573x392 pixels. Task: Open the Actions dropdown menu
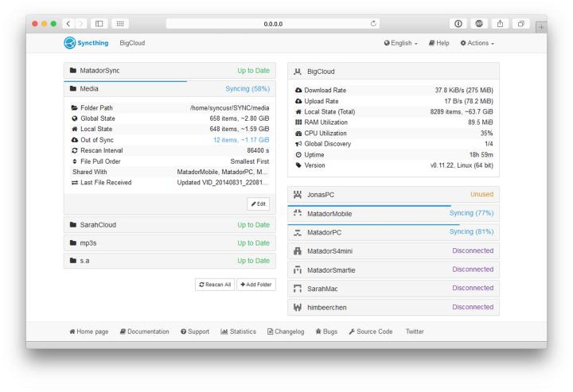tap(477, 43)
